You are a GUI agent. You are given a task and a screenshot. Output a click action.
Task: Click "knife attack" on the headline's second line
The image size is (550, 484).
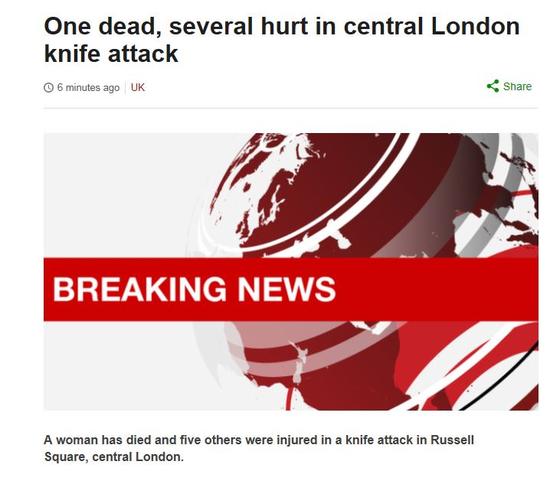point(111,54)
